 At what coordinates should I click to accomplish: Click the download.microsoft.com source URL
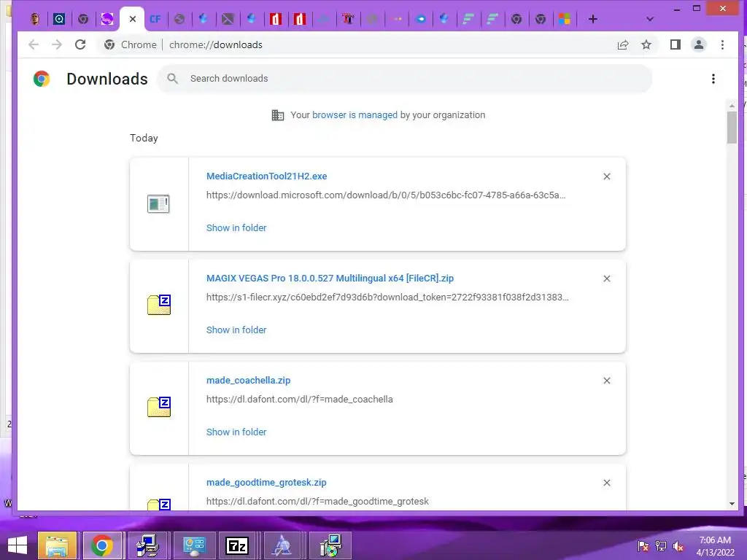click(386, 195)
